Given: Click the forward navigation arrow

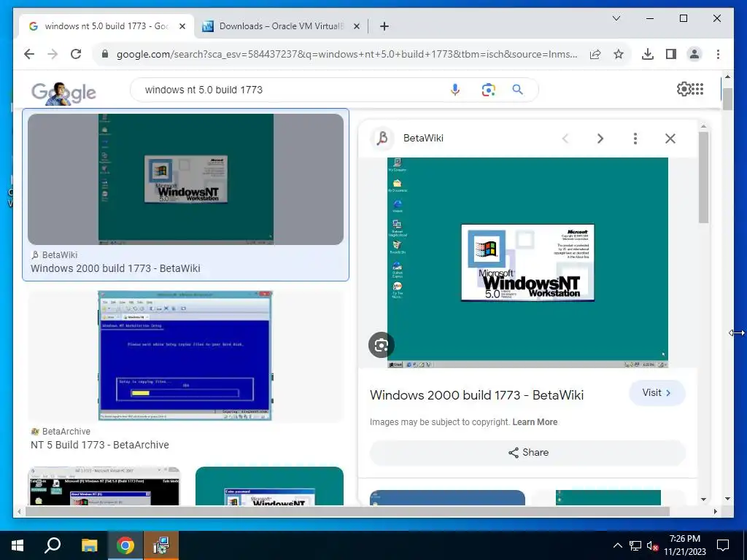Looking at the screenshot, I should pyautogui.click(x=53, y=54).
